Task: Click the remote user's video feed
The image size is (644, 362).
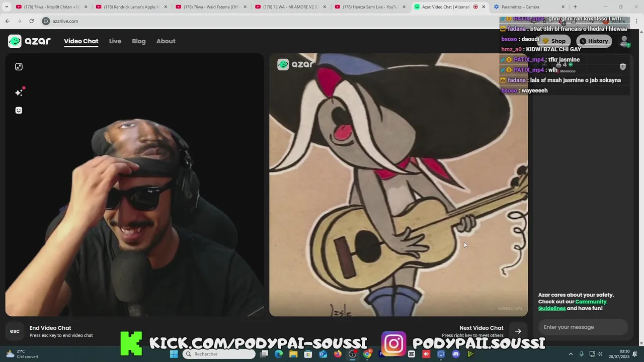Action: (x=398, y=185)
